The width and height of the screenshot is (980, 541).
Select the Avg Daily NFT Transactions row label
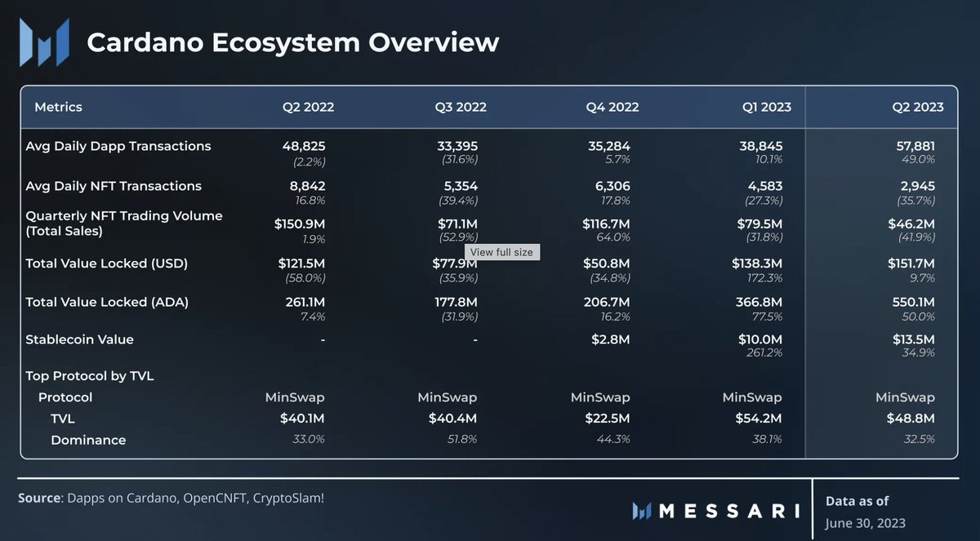(x=114, y=186)
